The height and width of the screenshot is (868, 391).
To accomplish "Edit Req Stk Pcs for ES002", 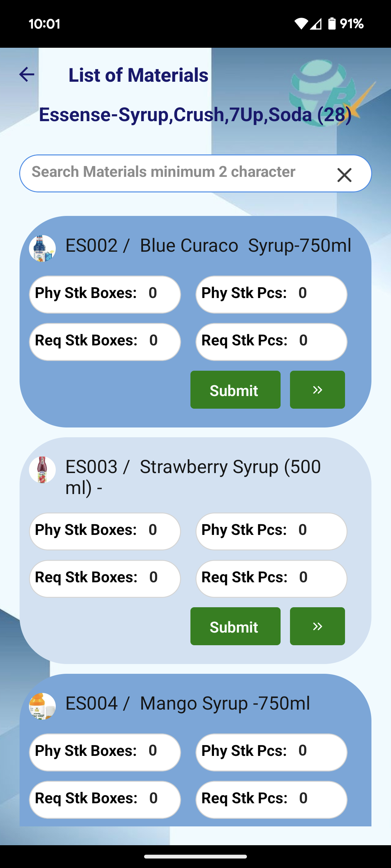I will click(x=272, y=342).
